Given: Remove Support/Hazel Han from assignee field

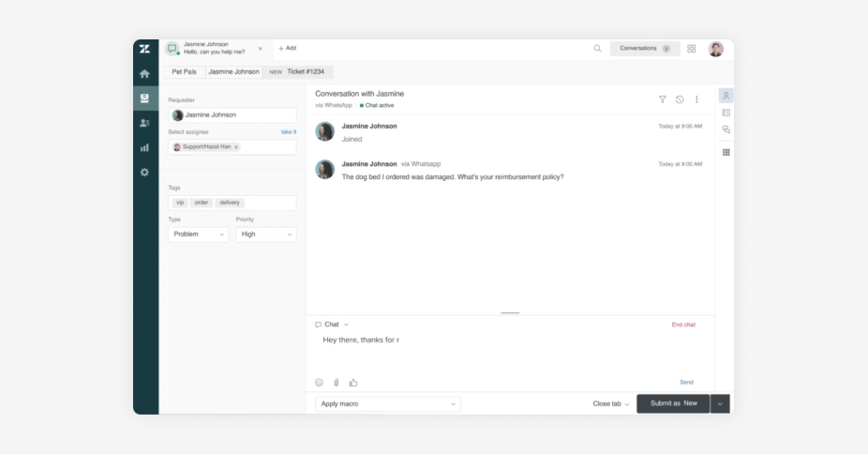Looking at the screenshot, I should point(236,147).
